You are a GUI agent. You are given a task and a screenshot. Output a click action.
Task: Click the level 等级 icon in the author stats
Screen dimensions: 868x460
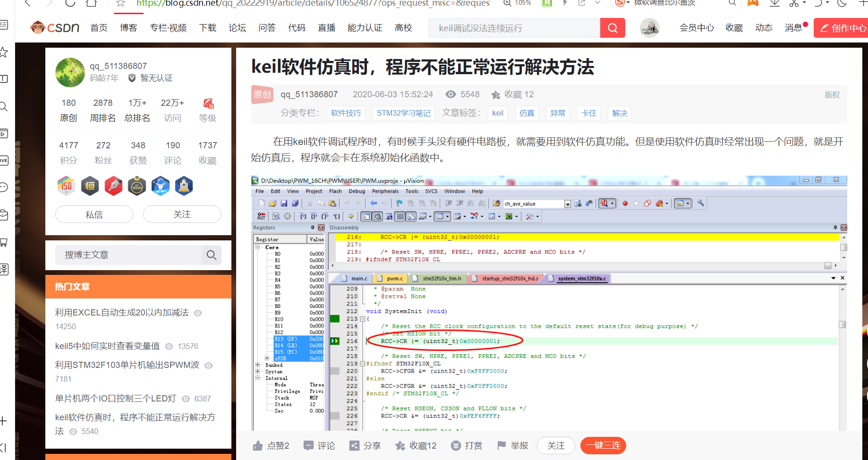click(x=208, y=103)
